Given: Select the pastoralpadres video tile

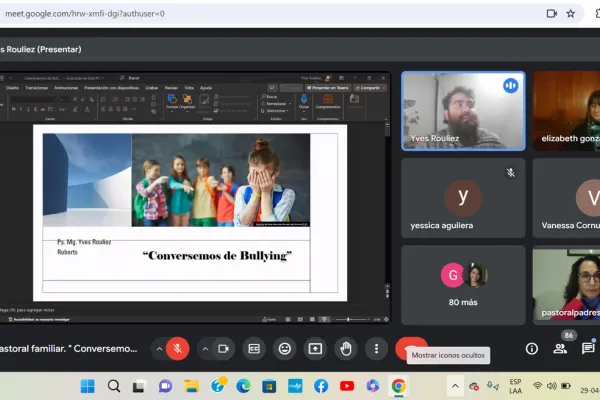Looking at the screenshot, I should point(567,285).
